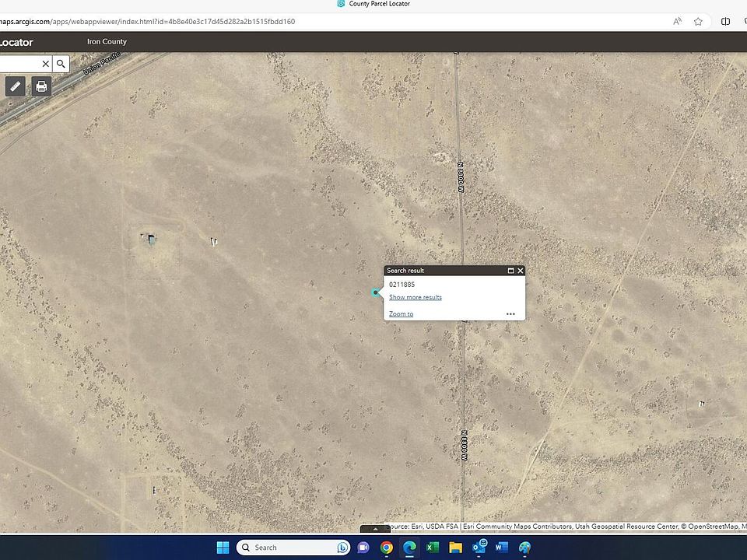The width and height of the screenshot is (747, 560).
Task: Add page to favorites with star icon
Action: [698, 22]
